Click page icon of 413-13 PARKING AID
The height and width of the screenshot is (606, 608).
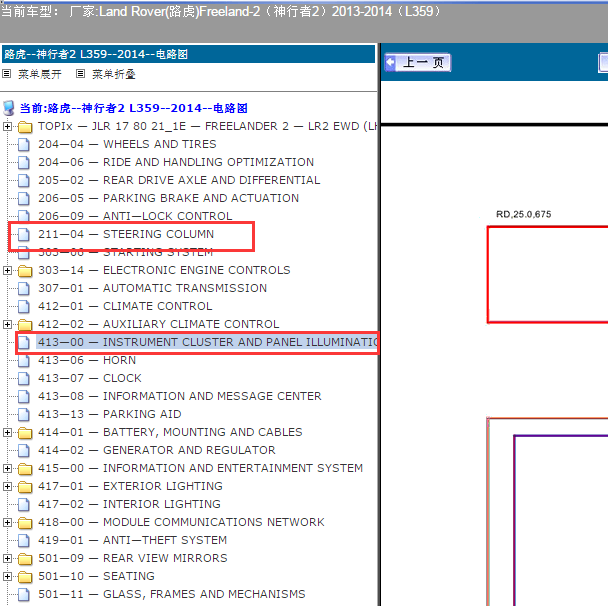24,414
